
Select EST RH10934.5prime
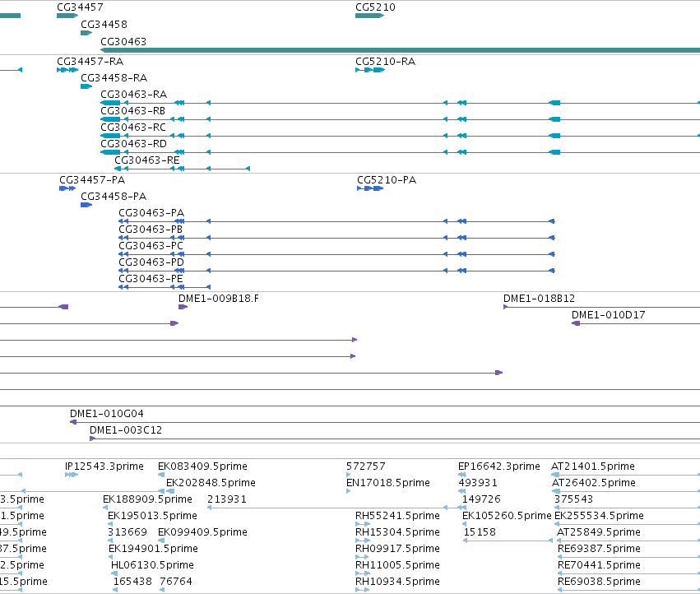pyautogui.click(x=397, y=582)
